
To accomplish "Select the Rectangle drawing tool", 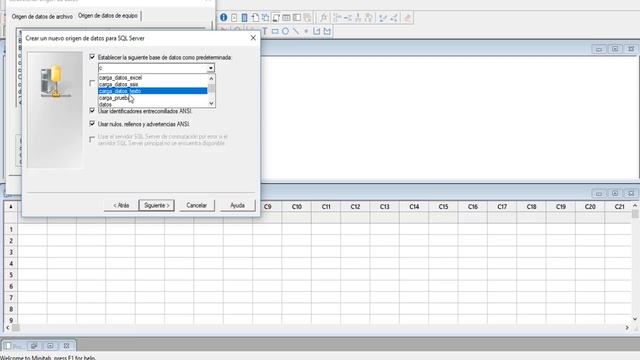I will [x=275, y=31].
